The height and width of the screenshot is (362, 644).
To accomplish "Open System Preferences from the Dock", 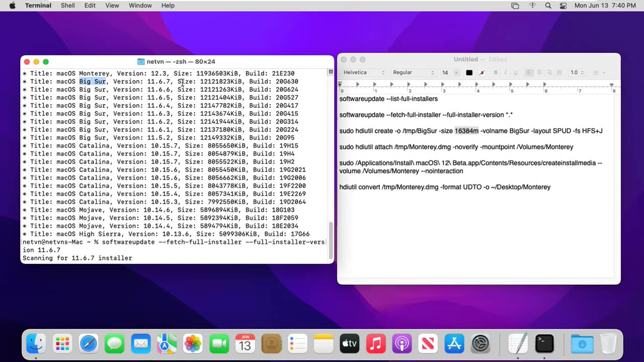I will [480, 344].
